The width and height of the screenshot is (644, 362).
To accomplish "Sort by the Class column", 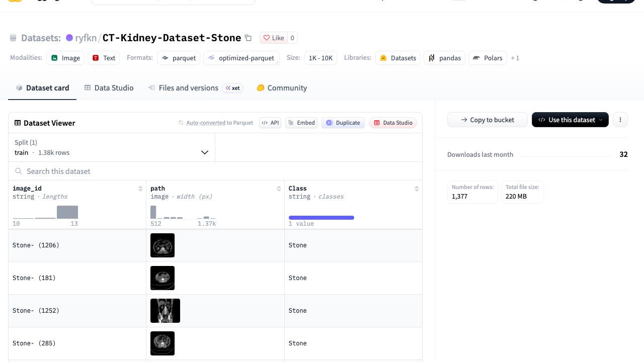I will click(x=417, y=189).
